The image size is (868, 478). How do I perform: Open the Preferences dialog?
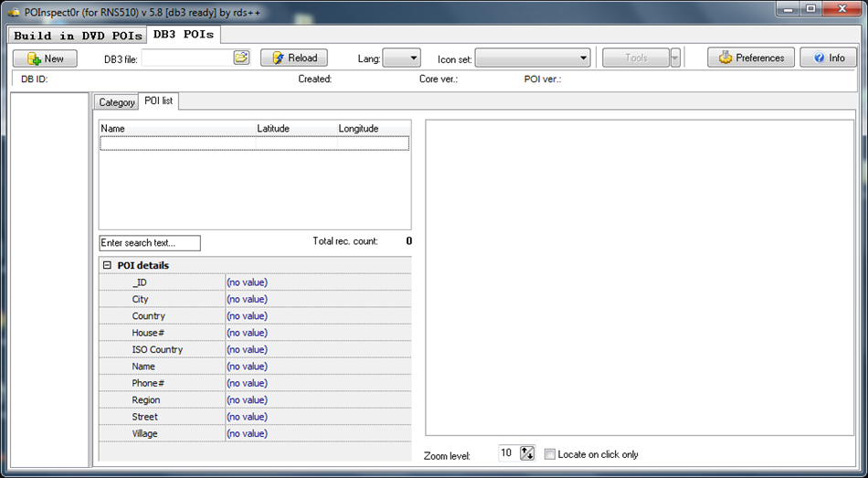(751, 58)
